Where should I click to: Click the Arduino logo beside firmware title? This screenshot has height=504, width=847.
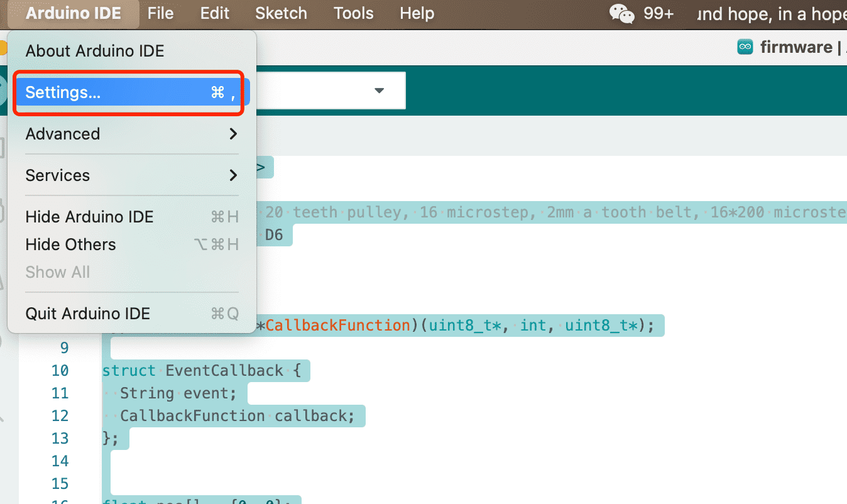(x=745, y=47)
